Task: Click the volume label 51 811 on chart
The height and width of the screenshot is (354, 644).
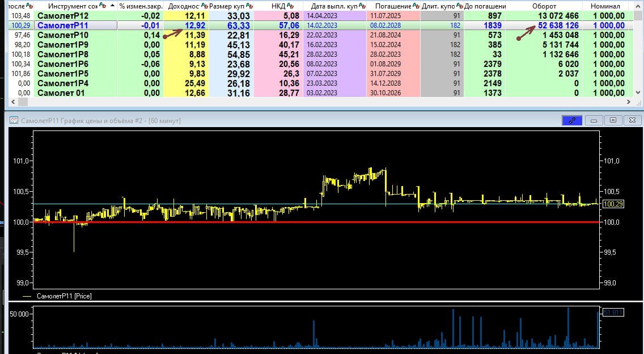Action: (613, 313)
